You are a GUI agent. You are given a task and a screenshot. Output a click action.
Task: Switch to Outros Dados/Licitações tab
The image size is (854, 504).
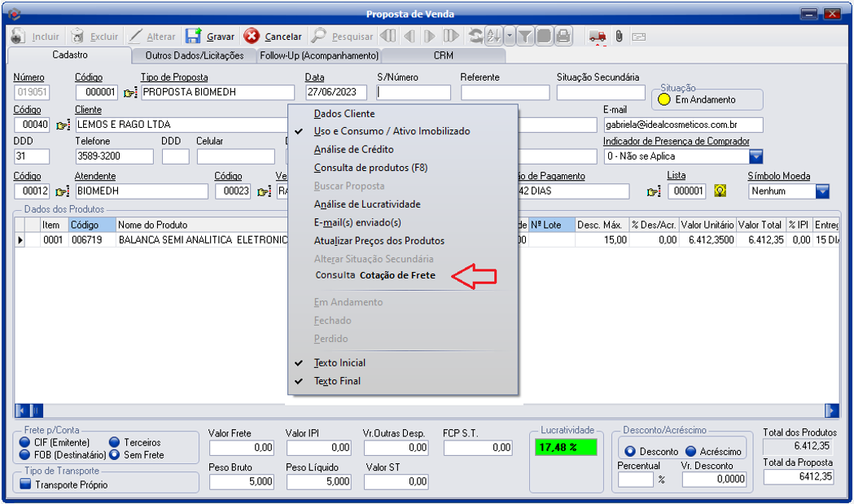pos(195,55)
